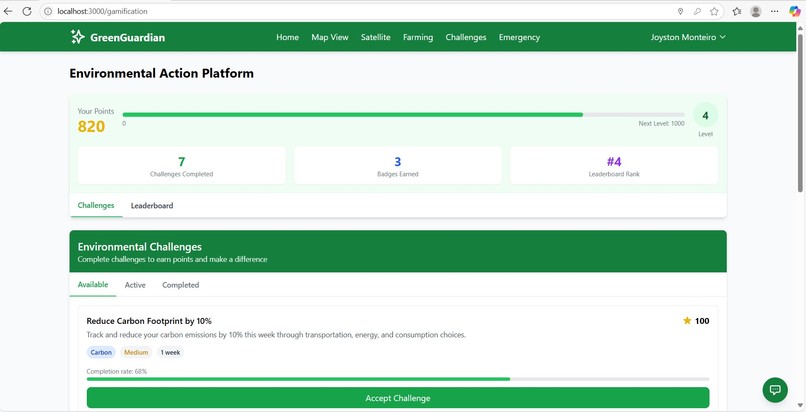Open the Farming page
The width and height of the screenshot is (806, 412).
(418, 38)
